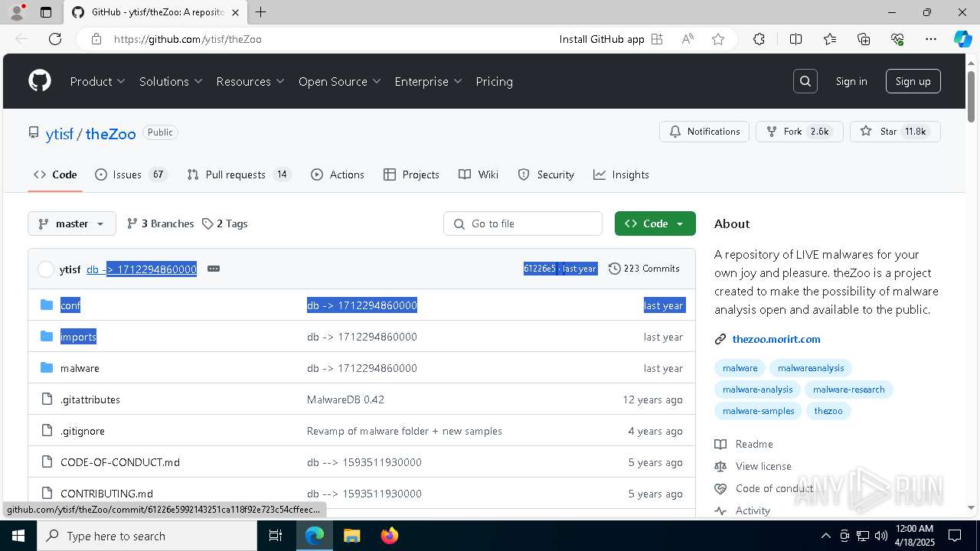Expand the Enterprise menu
This screenshot has height=551, width=980.
428,81
